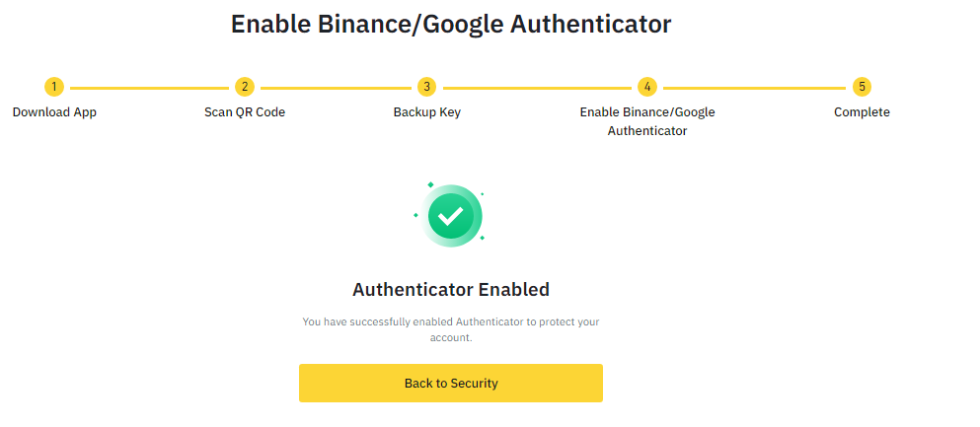
Task: Click the step 1 circle icon
Action: (54, 87)
